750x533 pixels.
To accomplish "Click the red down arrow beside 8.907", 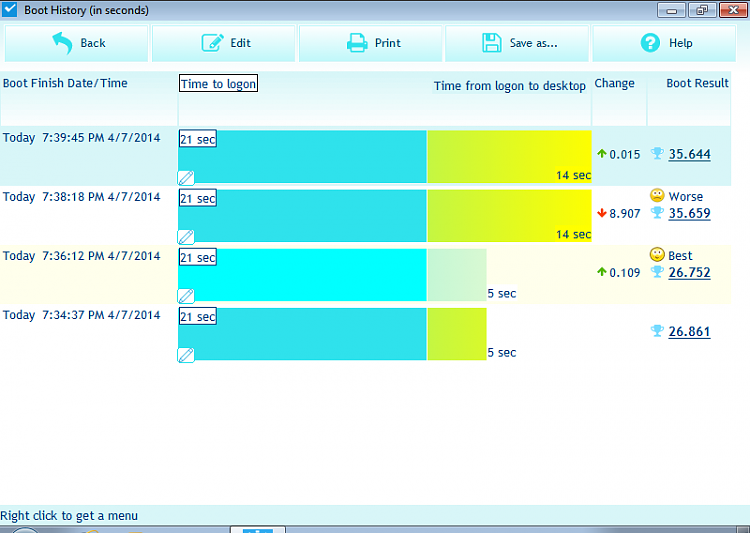I will click(602, 213).
